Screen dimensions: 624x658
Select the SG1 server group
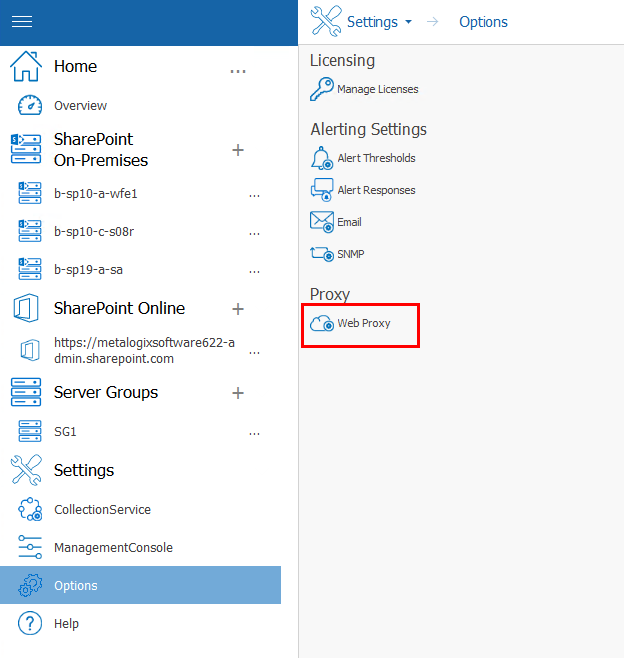coord(66,432)
